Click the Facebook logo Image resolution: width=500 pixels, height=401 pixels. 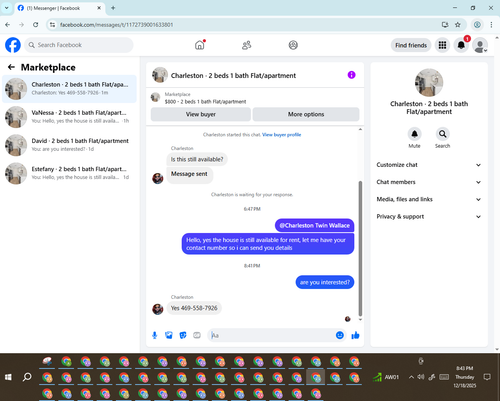pyautogui.click(x=13, y=45)
